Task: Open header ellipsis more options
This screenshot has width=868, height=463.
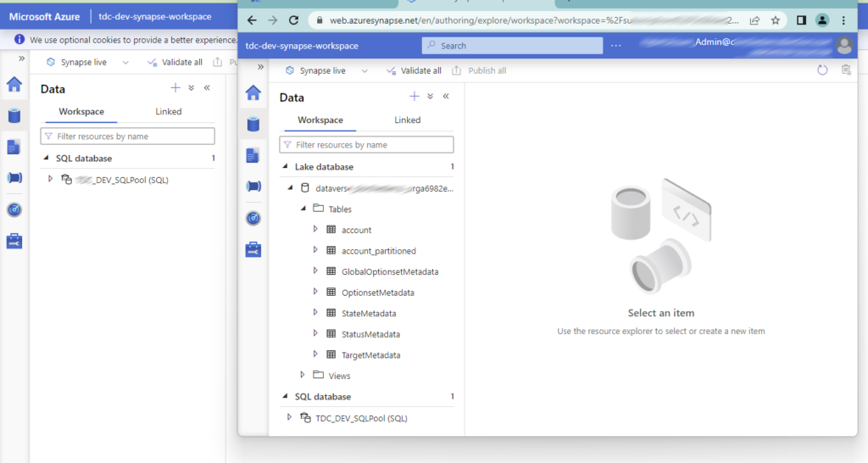Action: (x=616, y=46)
